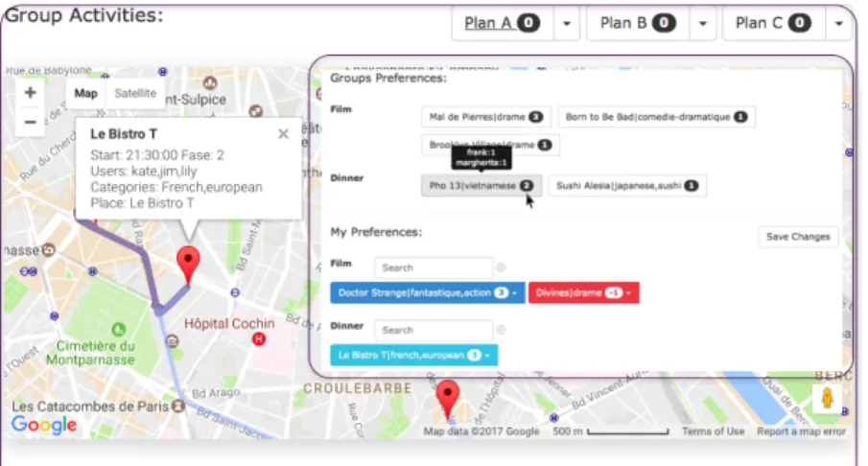This screenshot has width=868, height=466.
Task: Open Plan A dropdown arrow
Action: (566, 23)
